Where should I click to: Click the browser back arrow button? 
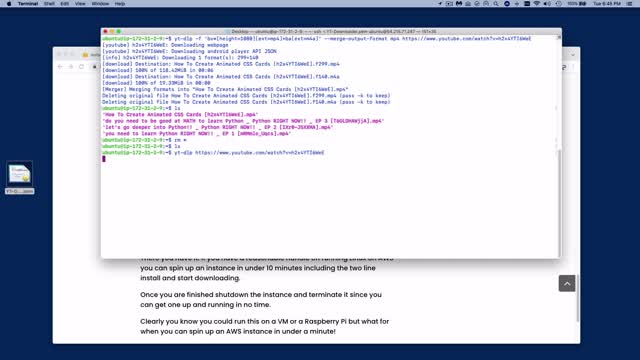coord(60,67)
